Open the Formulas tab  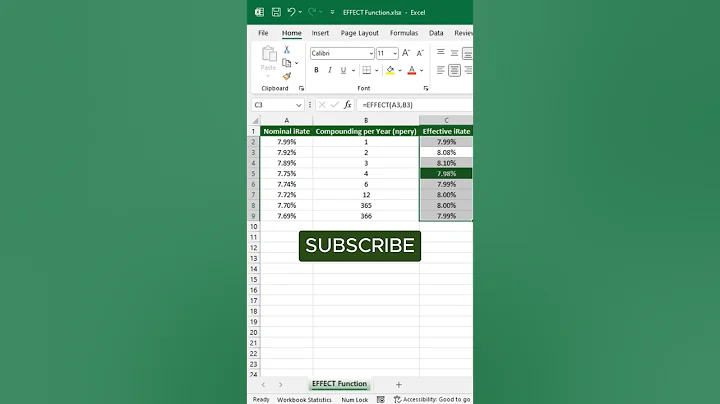[x=404, y=33]
